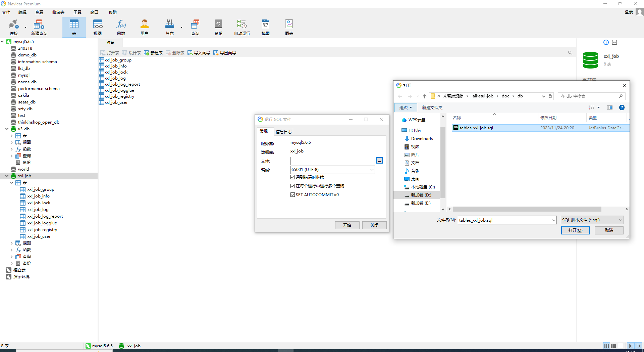Image resolution: width=644 pixels, height=352 pixels.
Task: Collapse mysql5.6.5 connection node
Action: click(x=2, y=42)
